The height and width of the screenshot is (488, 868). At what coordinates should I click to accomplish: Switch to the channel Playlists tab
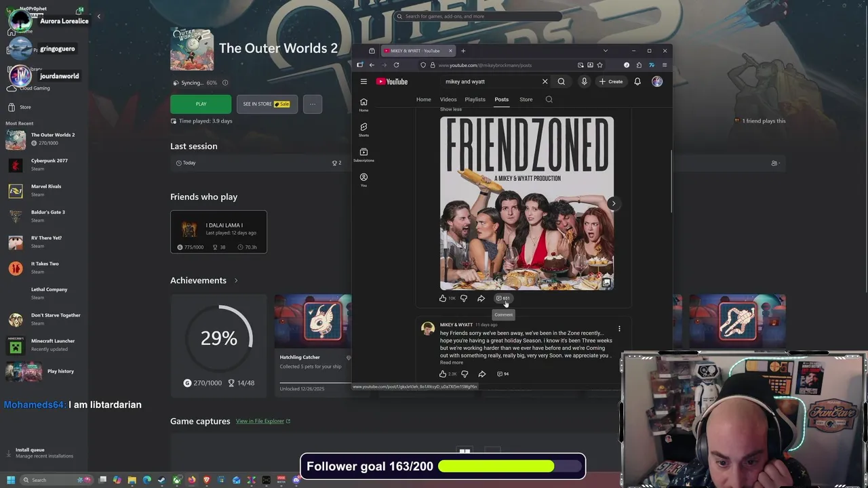475,100
